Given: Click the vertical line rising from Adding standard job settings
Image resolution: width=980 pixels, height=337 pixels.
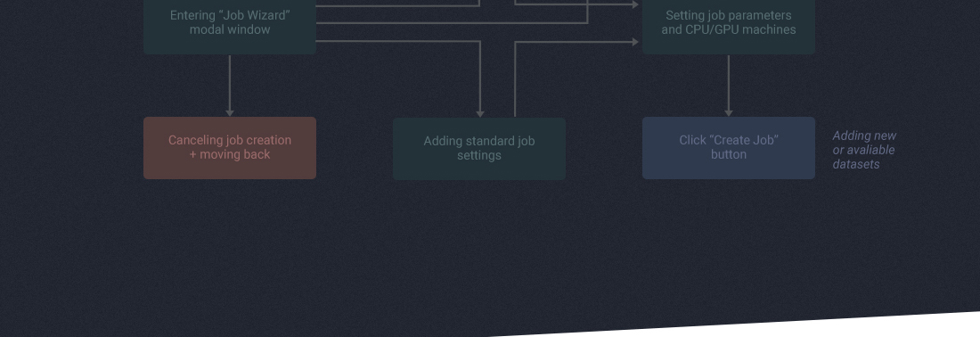Looking at the screenshot, I should [515, 79].
